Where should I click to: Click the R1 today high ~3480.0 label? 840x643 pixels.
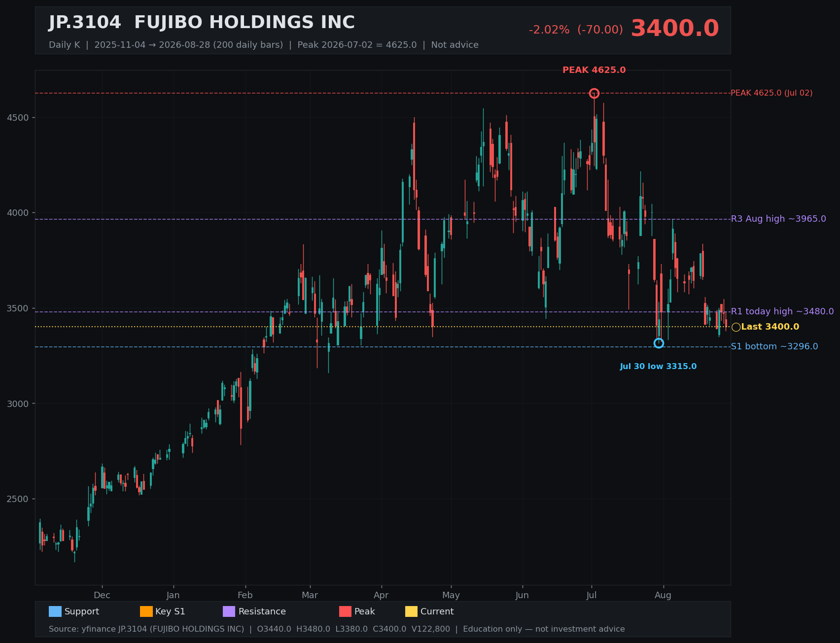coord(782,311)
